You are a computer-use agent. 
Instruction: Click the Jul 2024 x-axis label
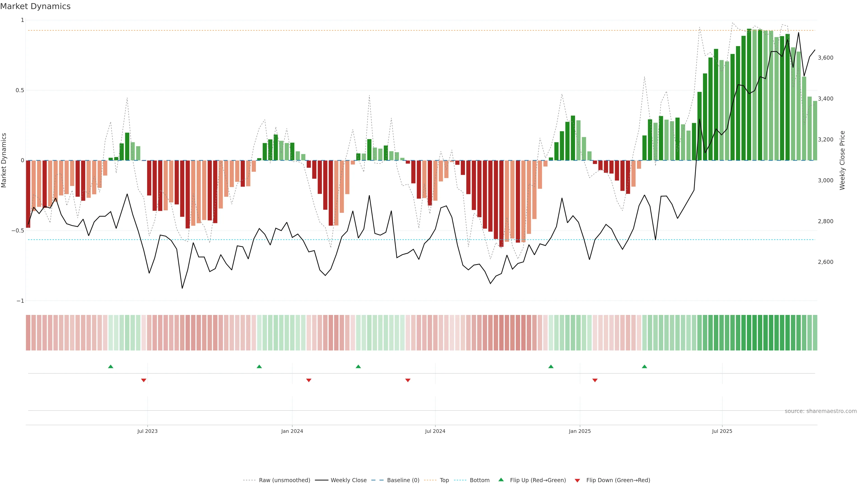[435, 431]
